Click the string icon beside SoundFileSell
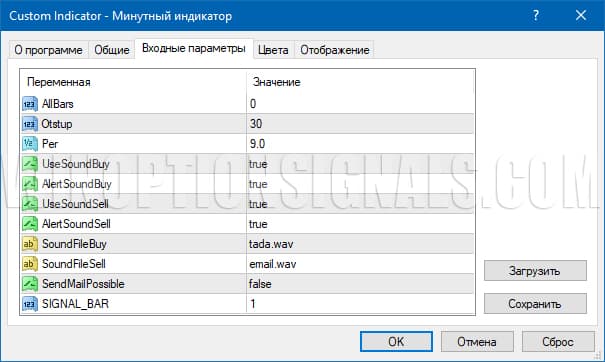Image resolution: width=605 pixels, height=362 pixels. point(30,264)
